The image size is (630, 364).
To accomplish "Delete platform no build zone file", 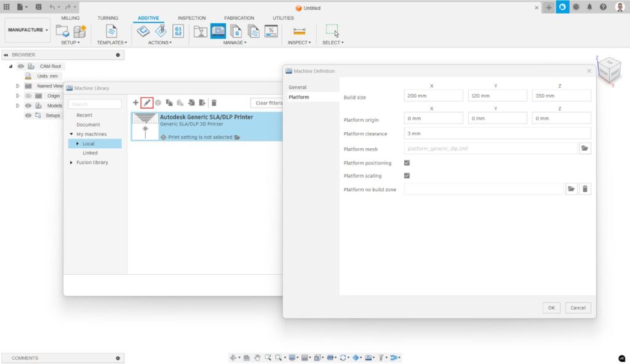I will pyautogui.click(x=585, y=189).
